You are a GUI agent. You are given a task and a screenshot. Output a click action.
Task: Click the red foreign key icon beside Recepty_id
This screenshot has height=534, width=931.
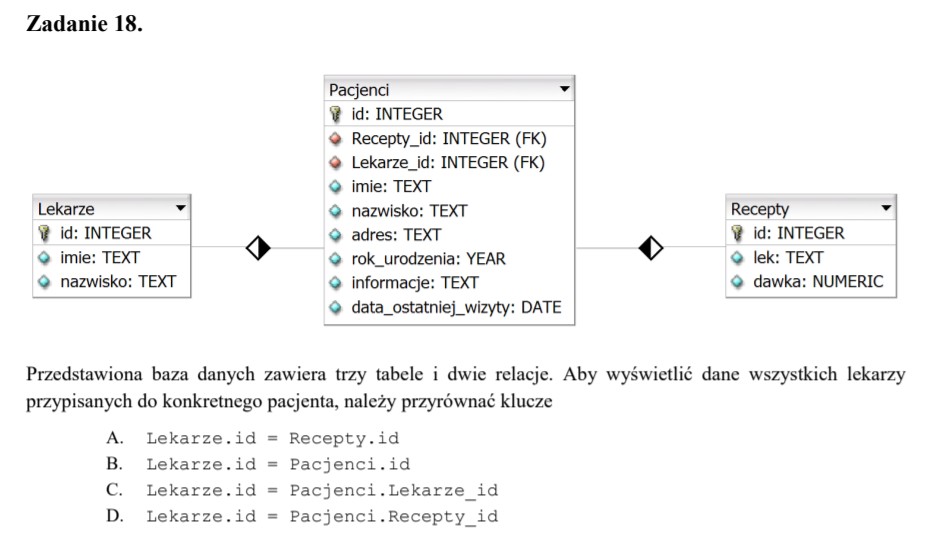point(336,138)
